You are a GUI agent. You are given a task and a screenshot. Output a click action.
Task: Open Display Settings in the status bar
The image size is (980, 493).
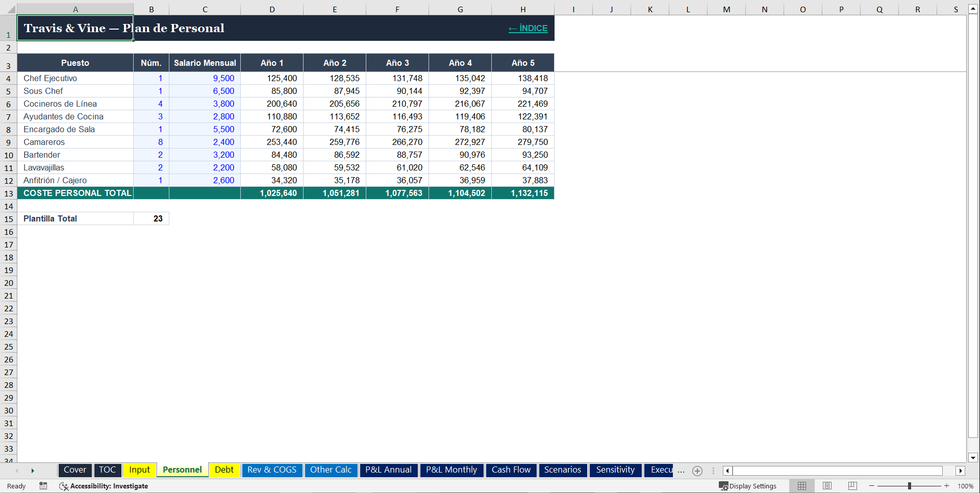pyautogui.click(x=747, y=486)
